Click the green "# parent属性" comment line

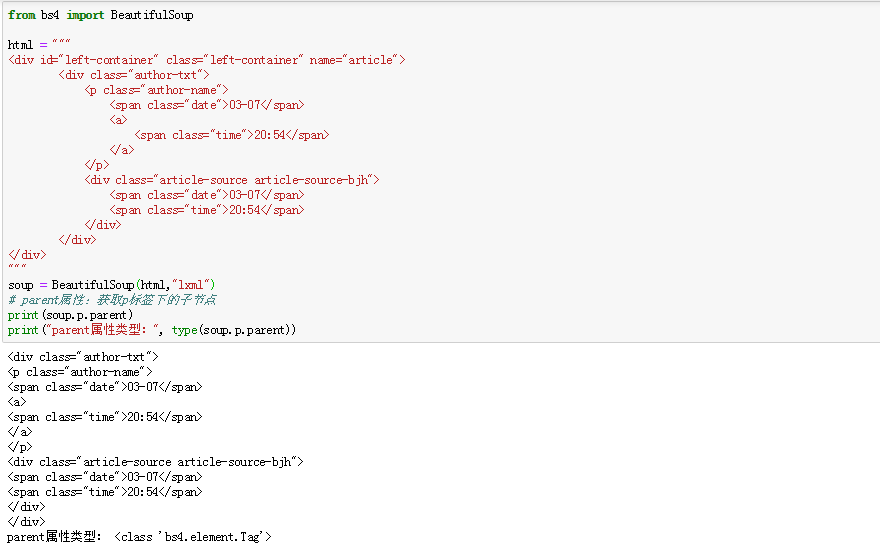click(x=111, y=300)
